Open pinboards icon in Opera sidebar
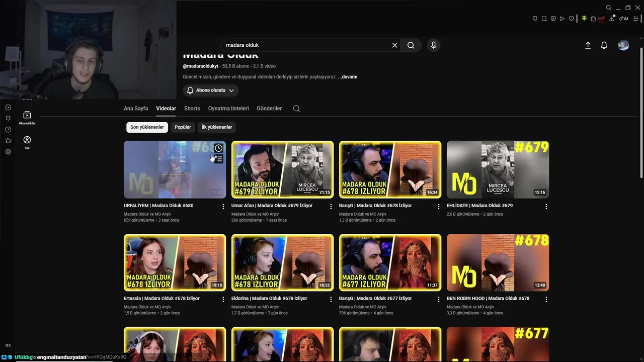The width and height of the screenshot is (644, 362). pos(8,118)
